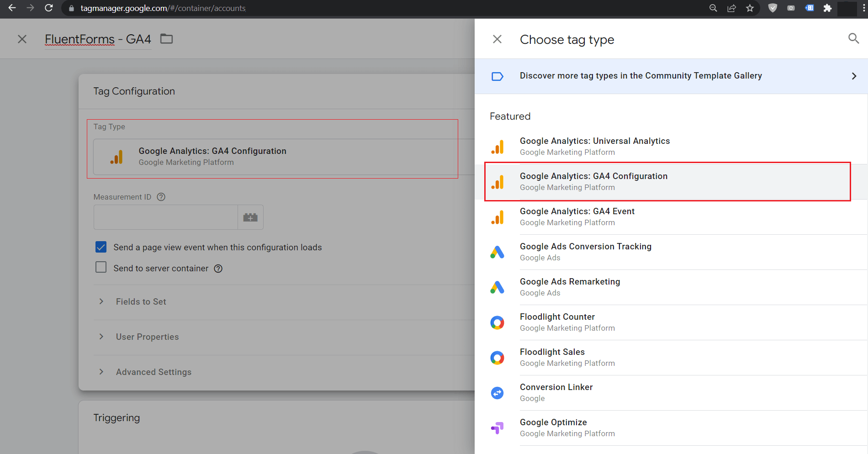
Task: Search tag types with the magnifier icon
Action: coord(853,38)
